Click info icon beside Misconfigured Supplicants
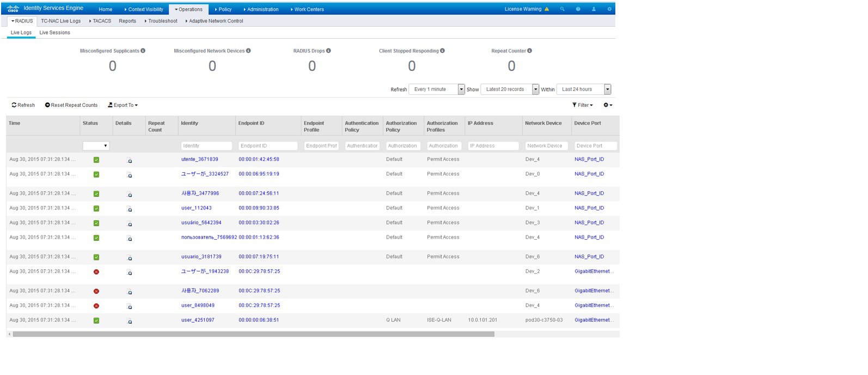 143,51
